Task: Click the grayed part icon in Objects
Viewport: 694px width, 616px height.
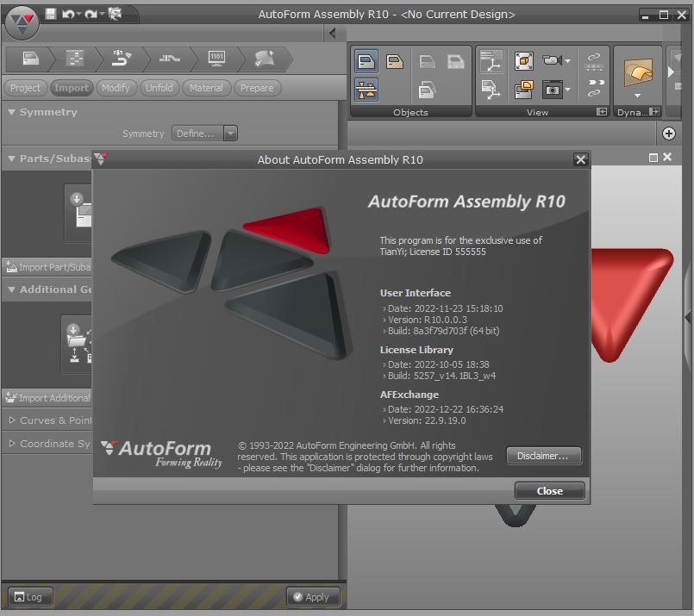Action: [x=427, y=61]
